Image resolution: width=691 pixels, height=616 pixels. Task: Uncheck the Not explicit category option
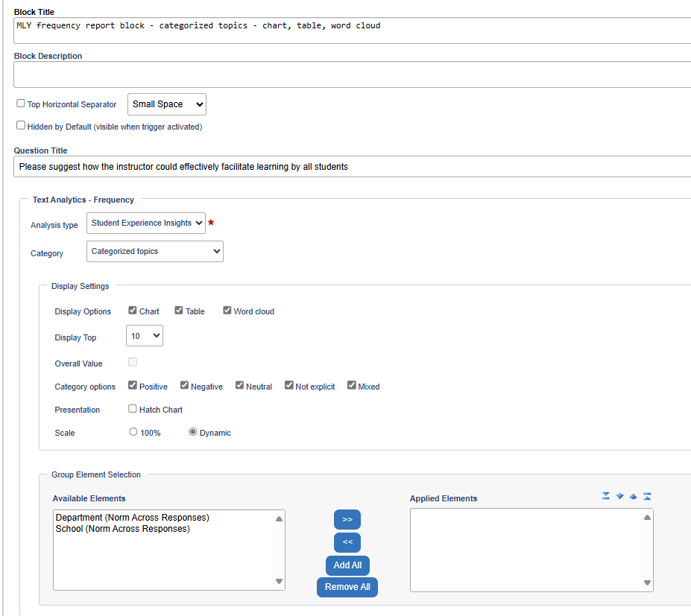tap(288, 385)
